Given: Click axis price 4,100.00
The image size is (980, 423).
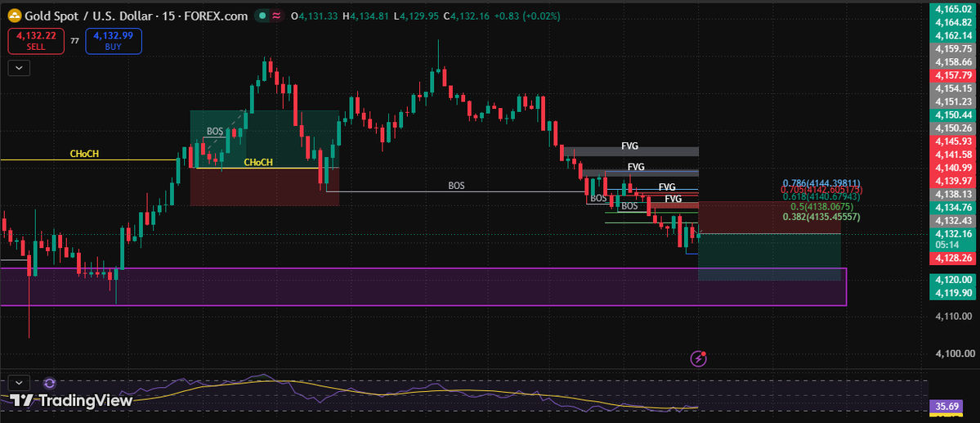Looking at the screenshot, I should (955, 354).
